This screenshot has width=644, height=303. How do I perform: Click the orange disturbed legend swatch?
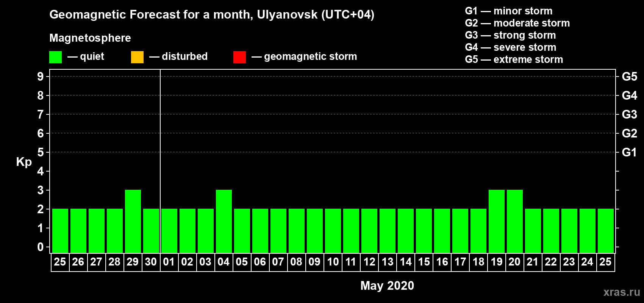pyautogui.click(x=137, y=57)
